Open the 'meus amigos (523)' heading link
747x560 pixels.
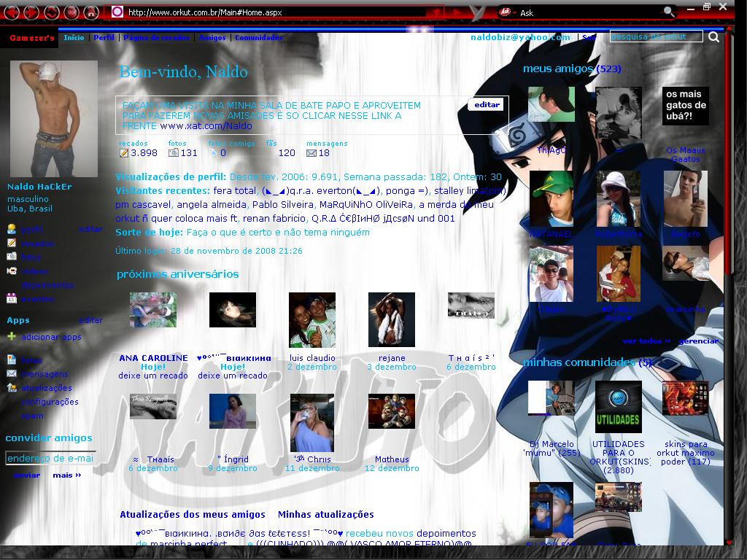(x=572, y=69)
